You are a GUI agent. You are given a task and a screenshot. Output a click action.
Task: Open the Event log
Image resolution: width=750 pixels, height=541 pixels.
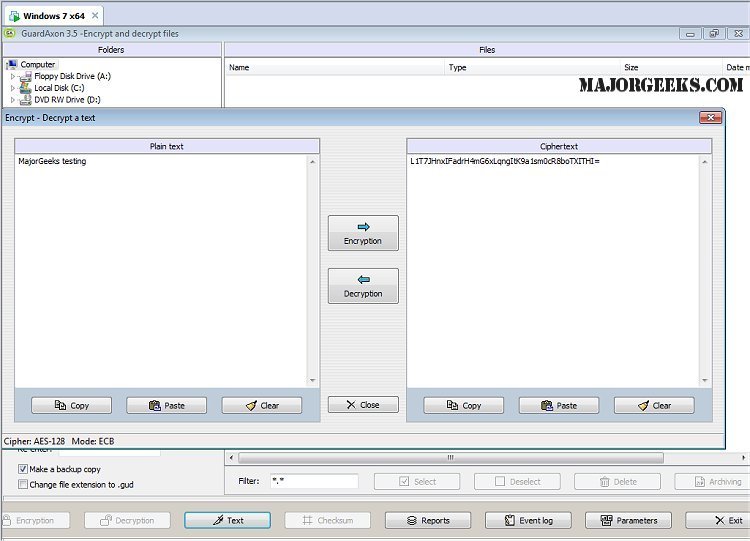(x=528, y=520)
